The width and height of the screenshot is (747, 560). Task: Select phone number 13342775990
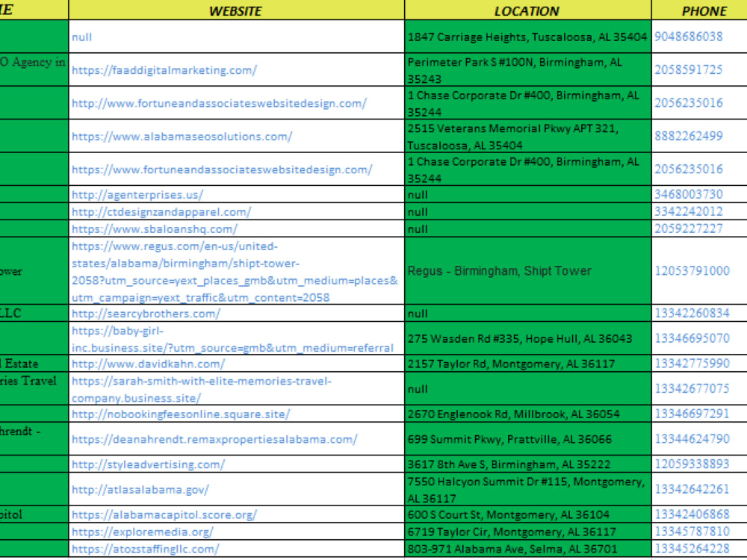click(x=692, y=364)
